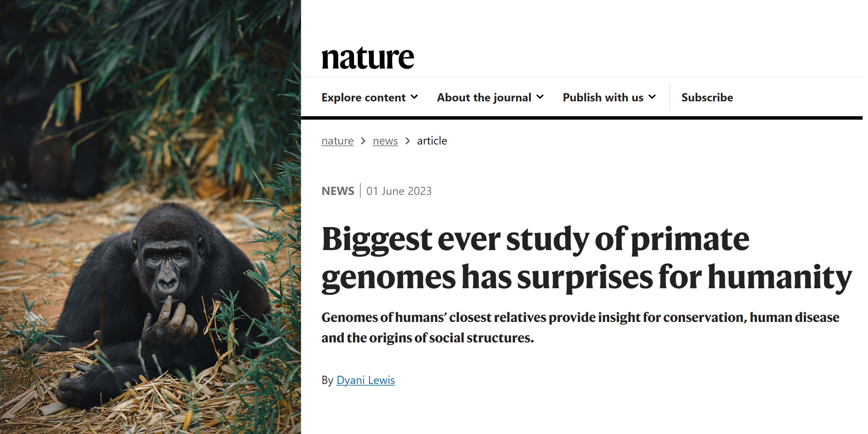Click the article subtitle about closest relatives
868x434 pixels.
[580, 327]
